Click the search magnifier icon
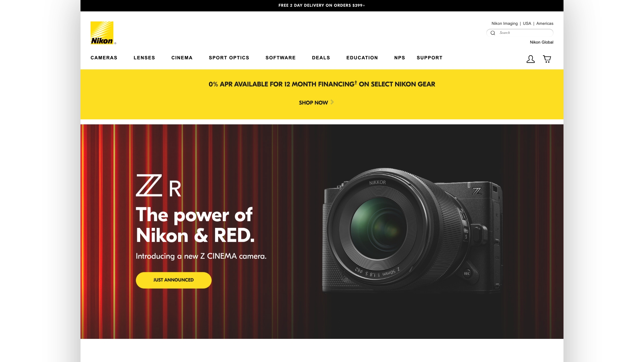The height and width of the screenshot is (362, 644). point(493,33)
